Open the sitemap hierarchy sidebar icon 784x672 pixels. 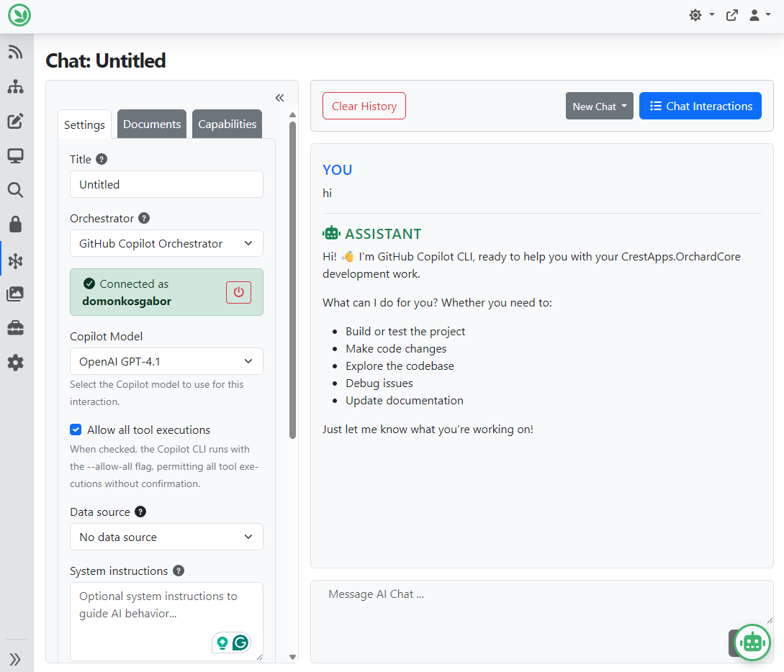click(x=16, y=86)
